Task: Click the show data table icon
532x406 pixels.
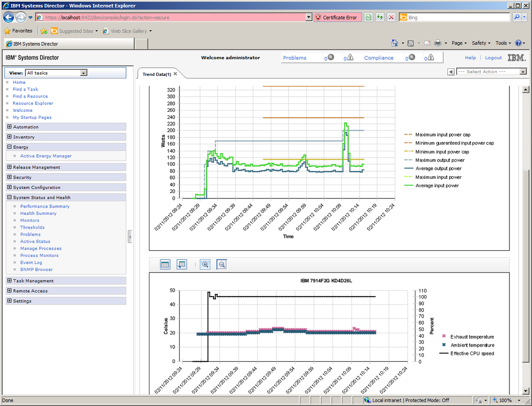Action: 165,264
